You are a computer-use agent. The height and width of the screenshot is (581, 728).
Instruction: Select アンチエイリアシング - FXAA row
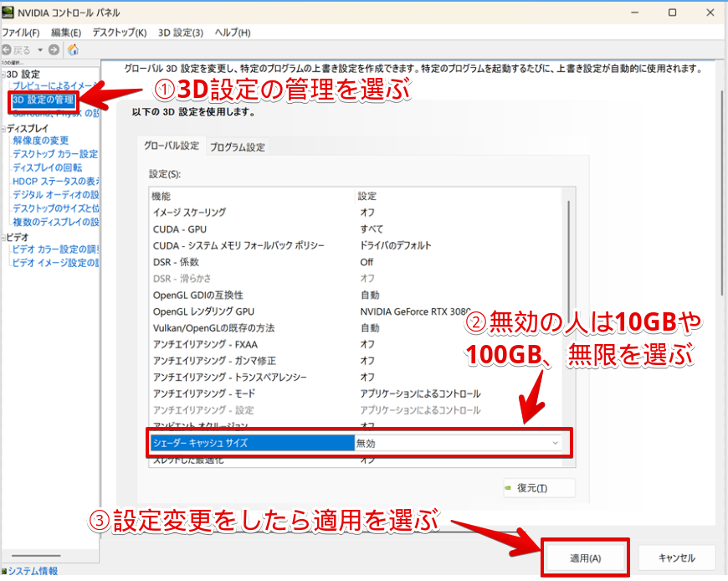pyautogui.click(x=355, y=345)
